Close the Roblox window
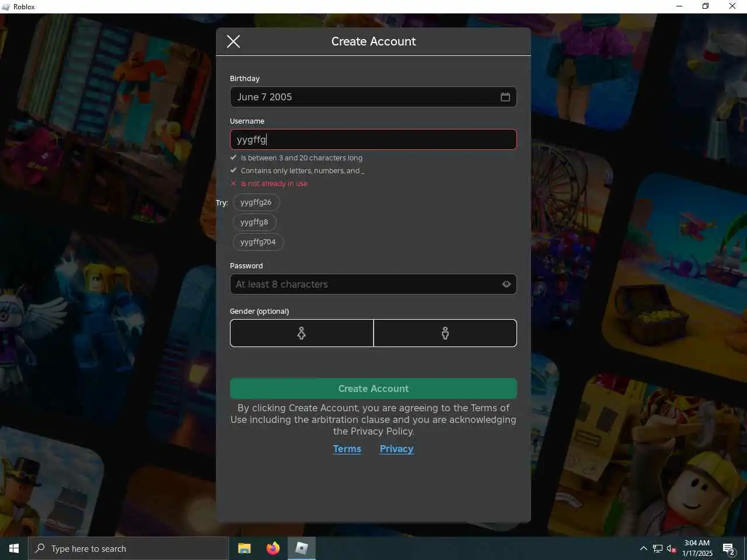Viewport: 747px width, 560px height. [x=732, y=6]
